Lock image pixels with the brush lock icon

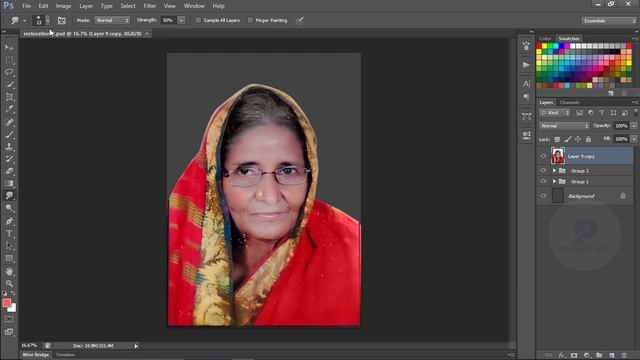(568, 139)
